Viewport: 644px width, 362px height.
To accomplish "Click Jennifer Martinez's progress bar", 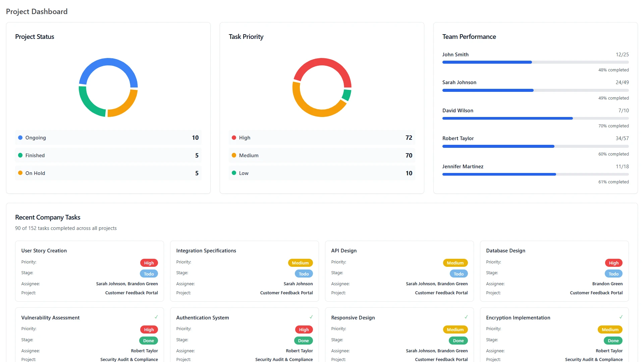I will tap(535, 174).
